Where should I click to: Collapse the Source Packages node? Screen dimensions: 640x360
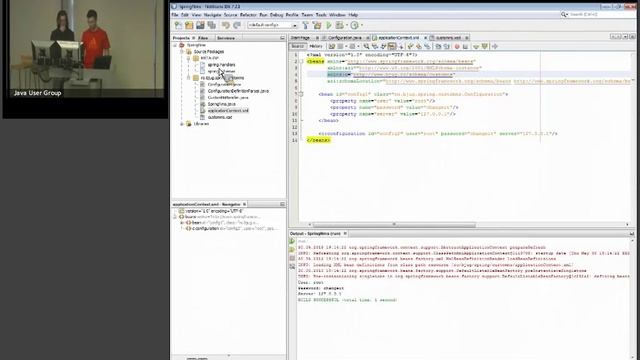tap(182, 52)
